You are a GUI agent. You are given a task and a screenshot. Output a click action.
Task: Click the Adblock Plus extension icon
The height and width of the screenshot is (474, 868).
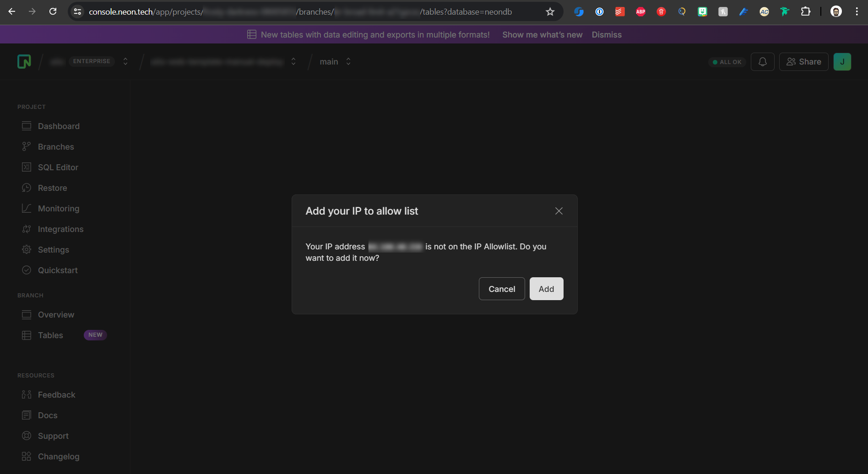640,11
